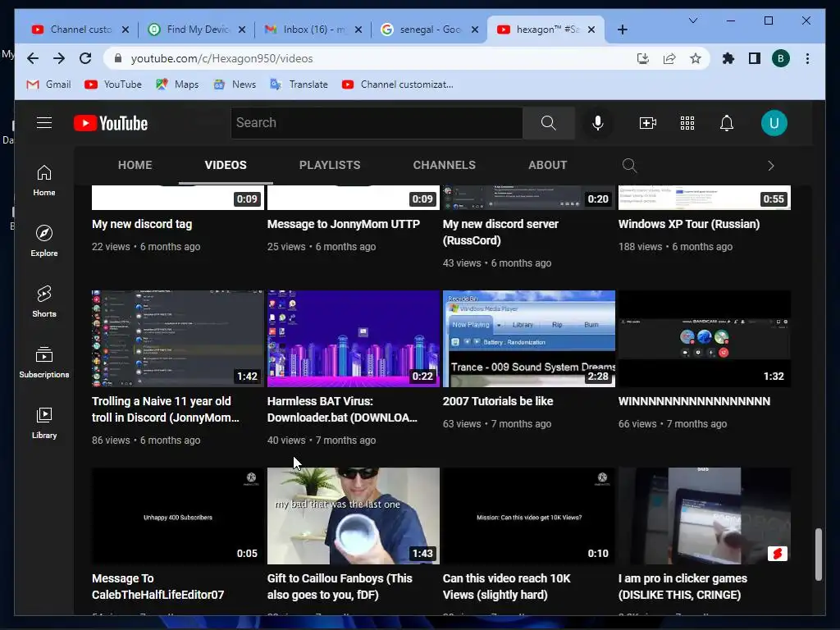Open My new discord tag title
Image resolution: width=840 pixels, height=630 pixels.
[x=142, y=224]
